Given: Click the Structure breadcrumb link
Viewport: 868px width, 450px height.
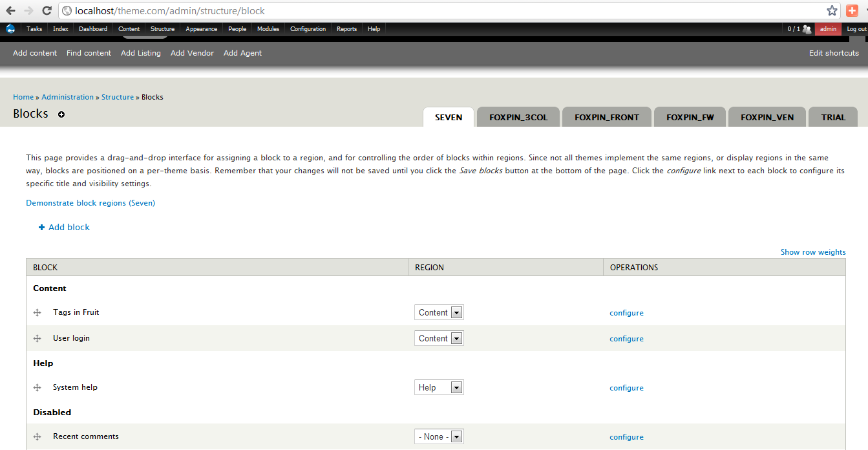Looking at the screenshot, I should coord(118,97).
